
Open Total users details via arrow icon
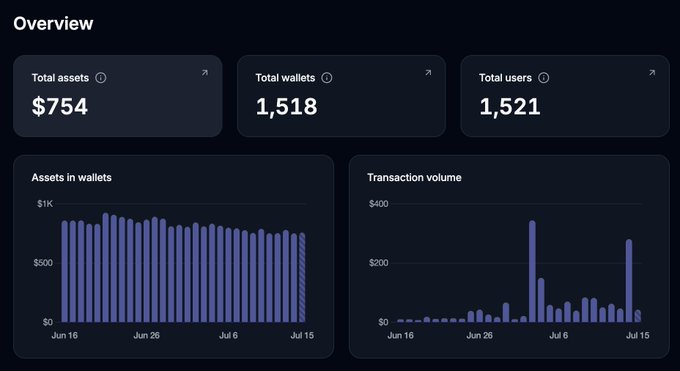click(652, 73)
